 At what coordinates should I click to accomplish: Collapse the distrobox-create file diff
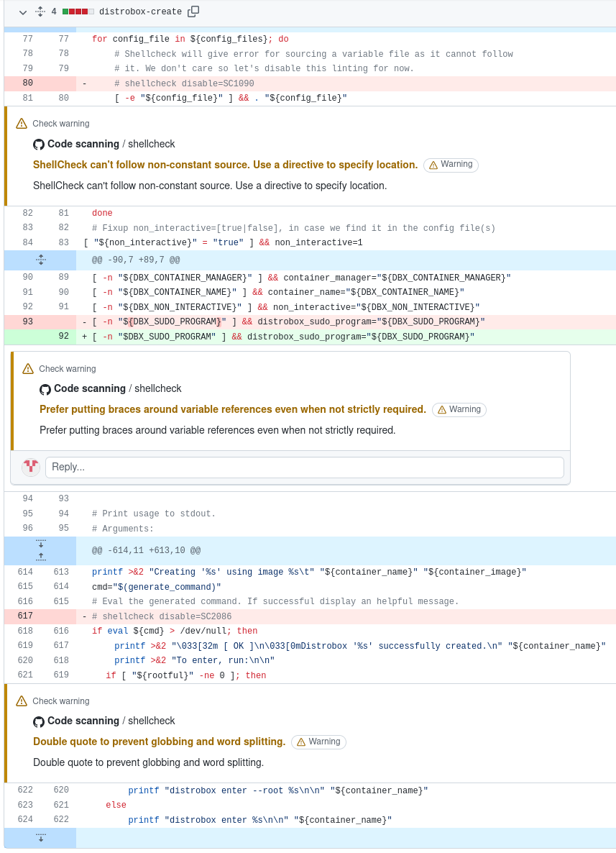(x=23, y=12)
